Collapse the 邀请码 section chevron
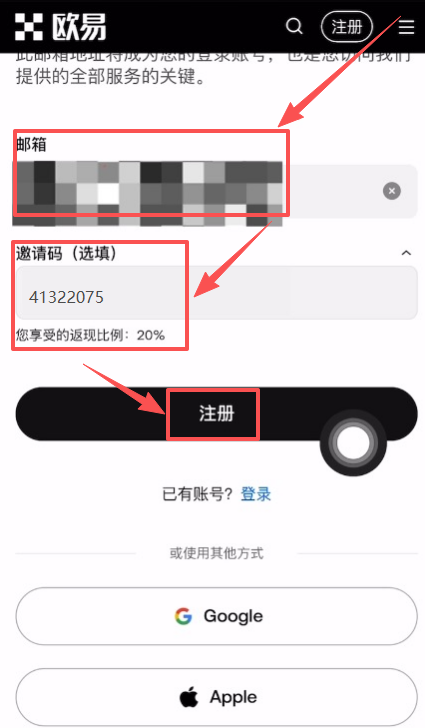The height and width of the screenshot is (728, 425). pyautogui.click(x=406, y=253)
